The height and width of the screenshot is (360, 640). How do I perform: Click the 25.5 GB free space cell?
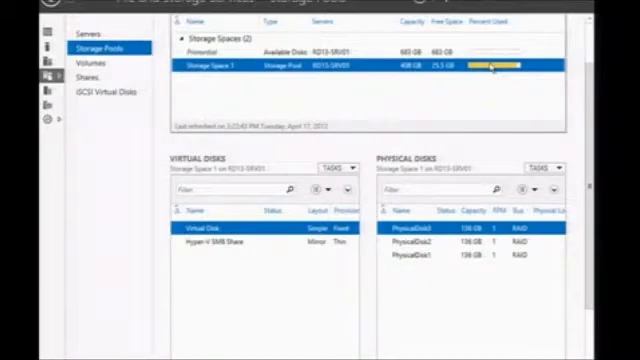coord(443,65)
